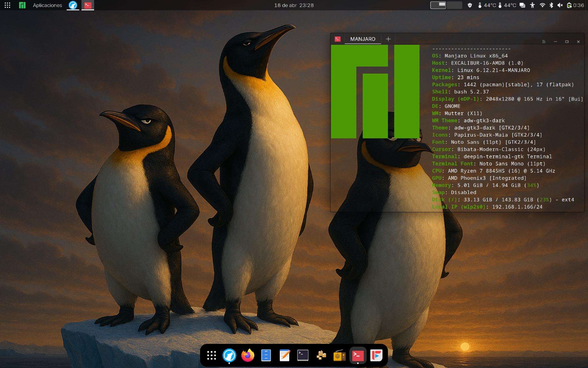Switch to the second workspace thumbnail
588x368 pixels.
(x=454, y=5)
